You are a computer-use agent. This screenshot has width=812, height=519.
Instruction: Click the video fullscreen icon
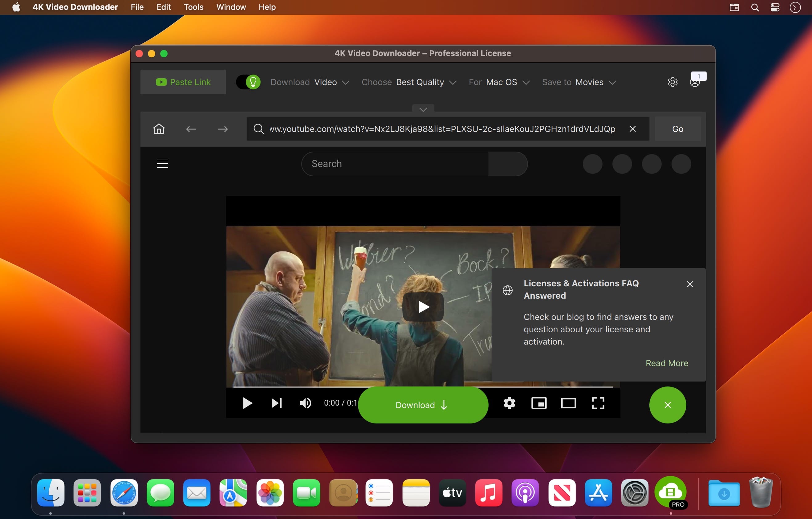click(598, 404)
